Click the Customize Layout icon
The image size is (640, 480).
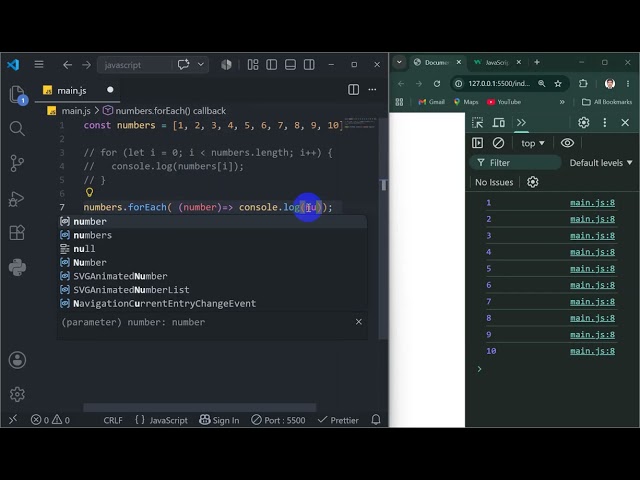(x=253, y=64)
